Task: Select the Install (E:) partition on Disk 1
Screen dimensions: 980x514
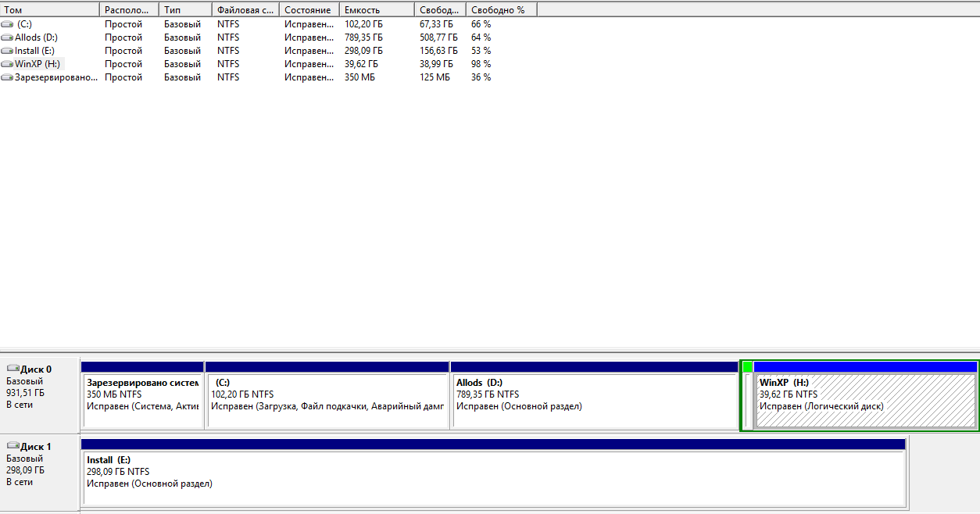Action: point(493,478)
